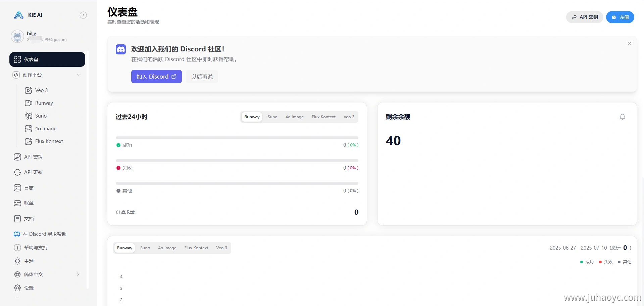This screenshot has width=644, height=306.
Task: Open the 账单 billing menu label
Action: pyautogui.click(x=29, y=203)
